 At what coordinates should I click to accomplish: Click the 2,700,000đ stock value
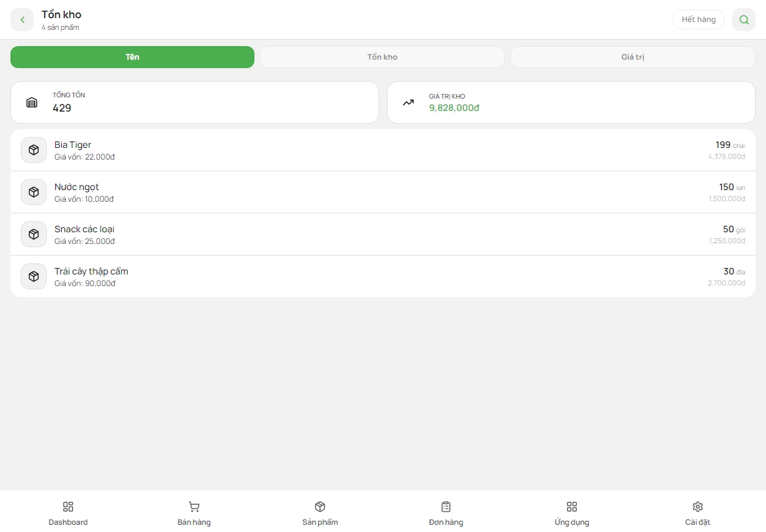[726, 283]
